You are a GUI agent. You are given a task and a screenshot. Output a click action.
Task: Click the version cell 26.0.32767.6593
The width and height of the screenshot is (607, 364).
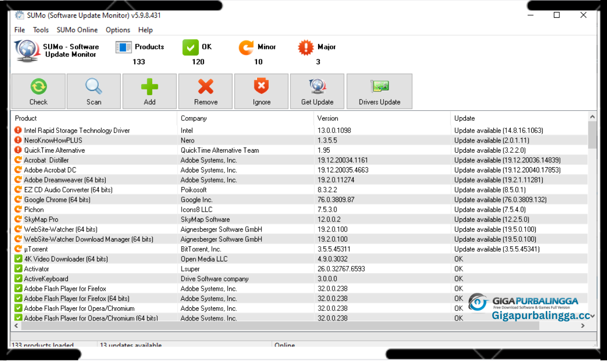point(341,268)
